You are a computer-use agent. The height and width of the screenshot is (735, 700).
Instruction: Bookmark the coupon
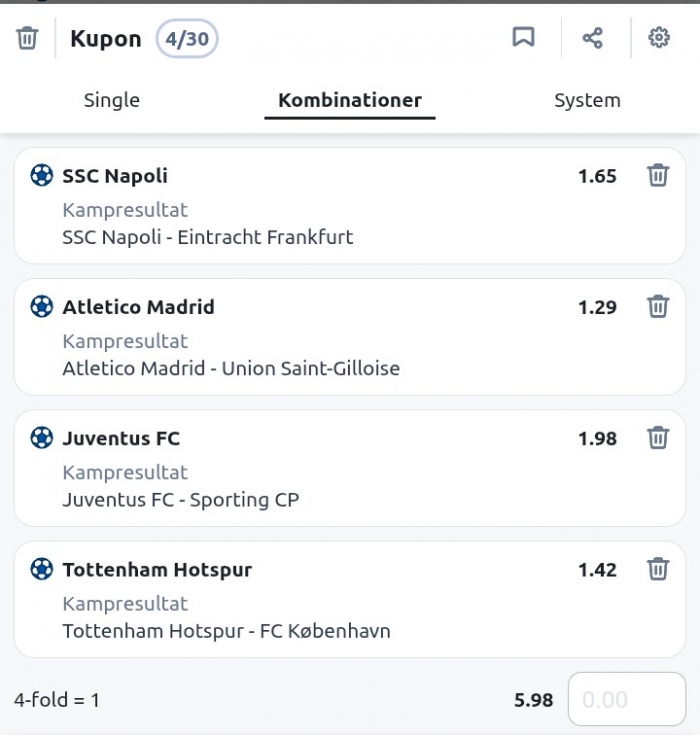[523, 38]
